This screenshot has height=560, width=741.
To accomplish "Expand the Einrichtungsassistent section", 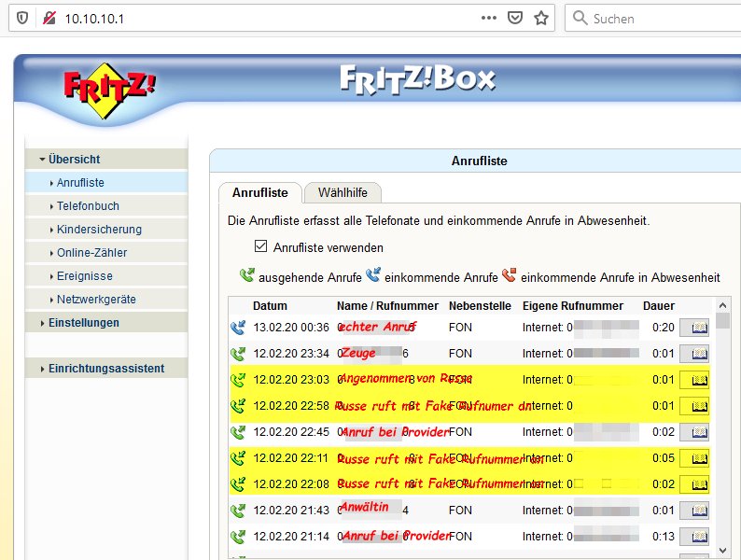I will tap(105, 369).
